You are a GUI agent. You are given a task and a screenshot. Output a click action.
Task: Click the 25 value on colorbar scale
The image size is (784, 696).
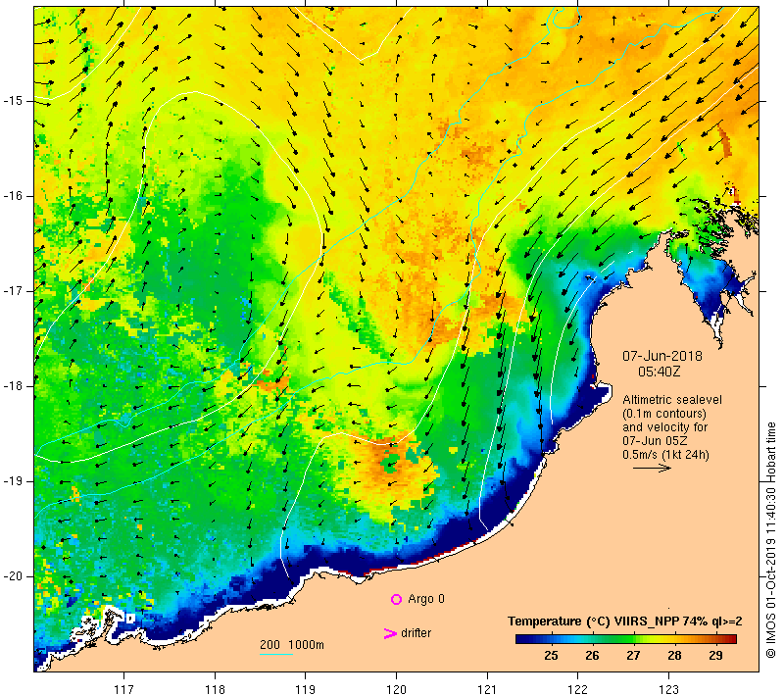click(x=551, y=656)
